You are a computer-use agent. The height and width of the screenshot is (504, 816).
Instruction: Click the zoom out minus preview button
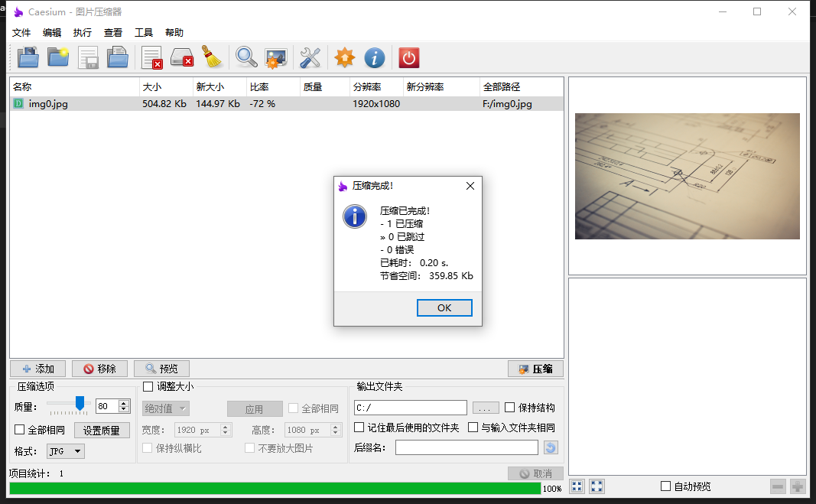778,486
